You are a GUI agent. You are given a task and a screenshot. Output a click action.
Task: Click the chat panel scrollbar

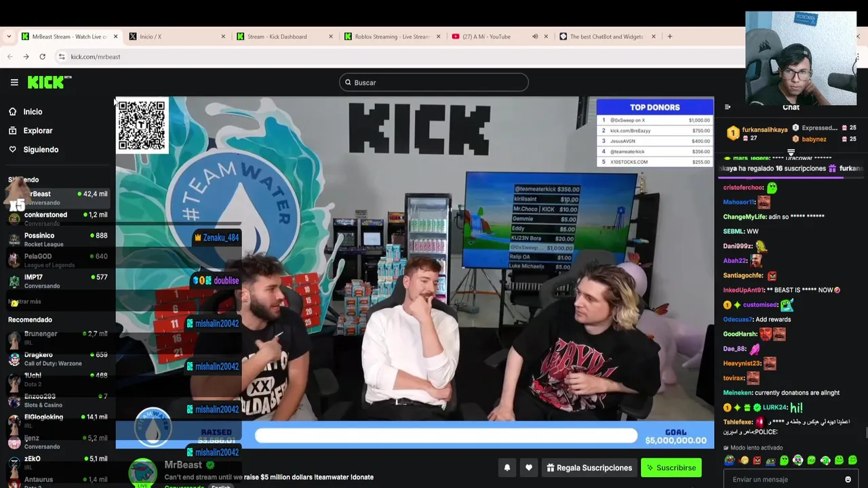(x=865, y=434)
